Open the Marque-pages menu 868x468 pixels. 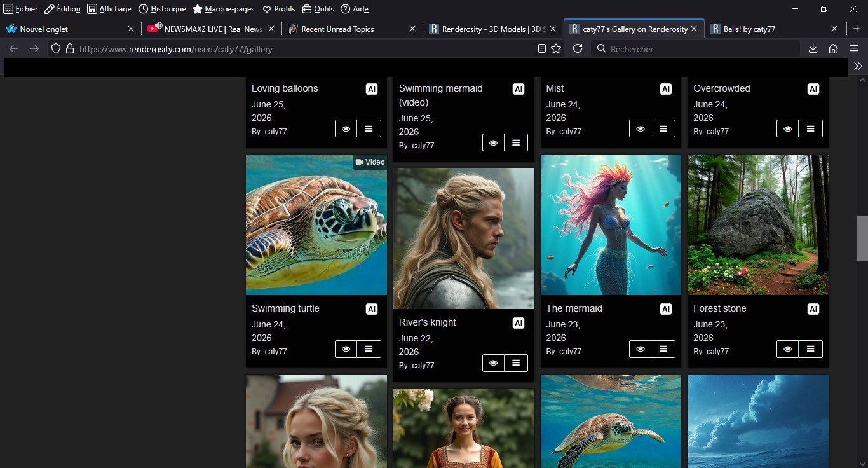(x=224, y=9)
